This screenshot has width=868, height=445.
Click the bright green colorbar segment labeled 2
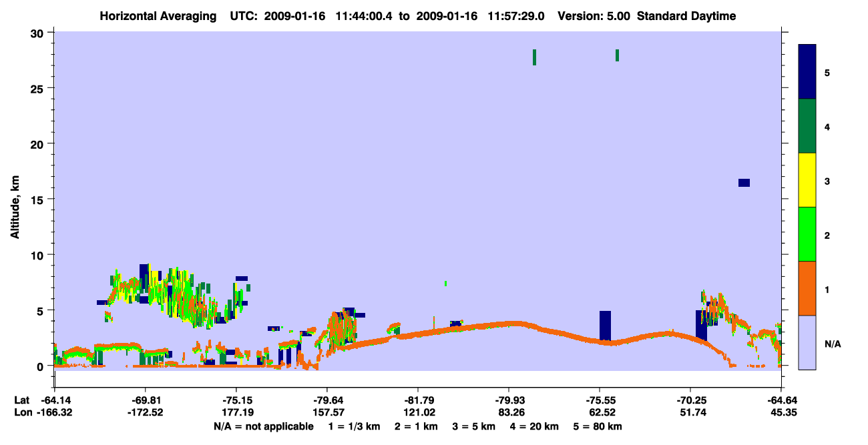(807, 234)
